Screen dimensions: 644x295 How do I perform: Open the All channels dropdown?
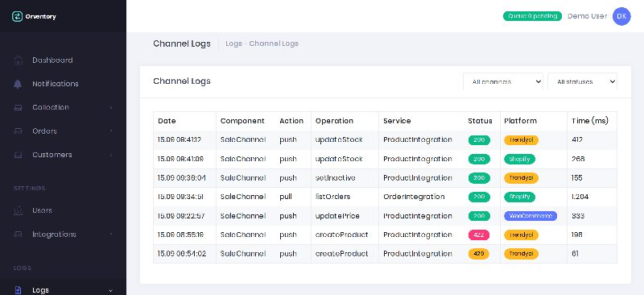pyautogui.click(x=503, y=81)
